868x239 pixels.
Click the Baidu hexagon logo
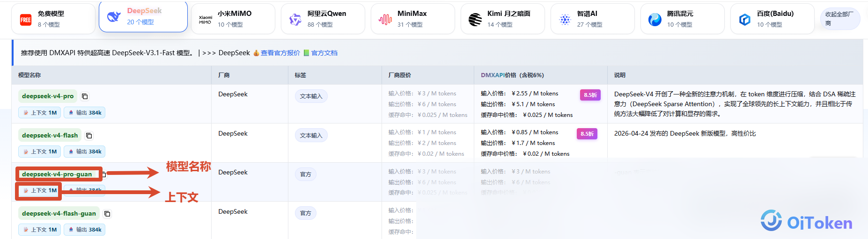click(745, 19)
